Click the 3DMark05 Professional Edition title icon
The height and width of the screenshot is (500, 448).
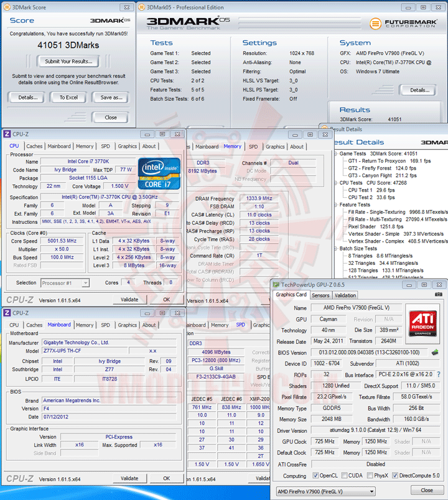tap(142, 7)
